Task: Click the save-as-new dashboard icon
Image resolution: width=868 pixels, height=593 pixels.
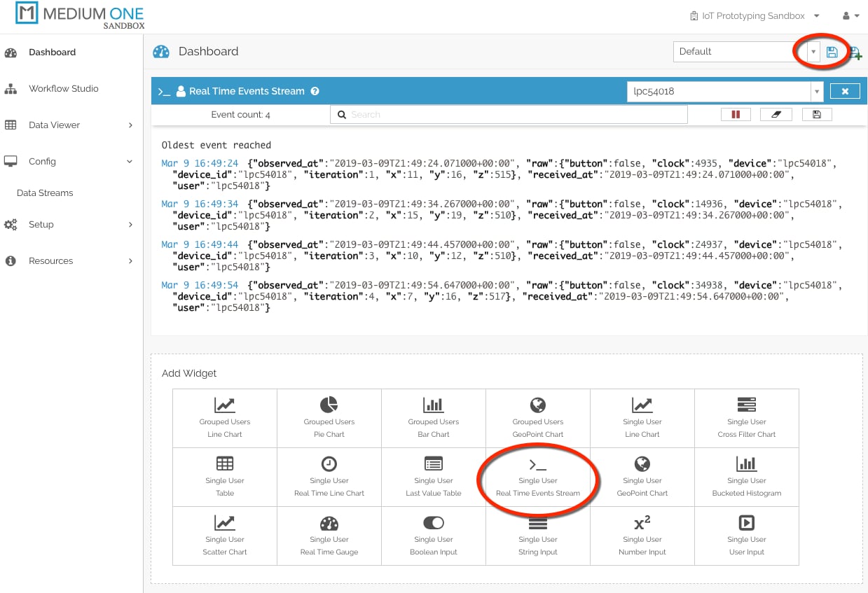Action: [855, 53]
